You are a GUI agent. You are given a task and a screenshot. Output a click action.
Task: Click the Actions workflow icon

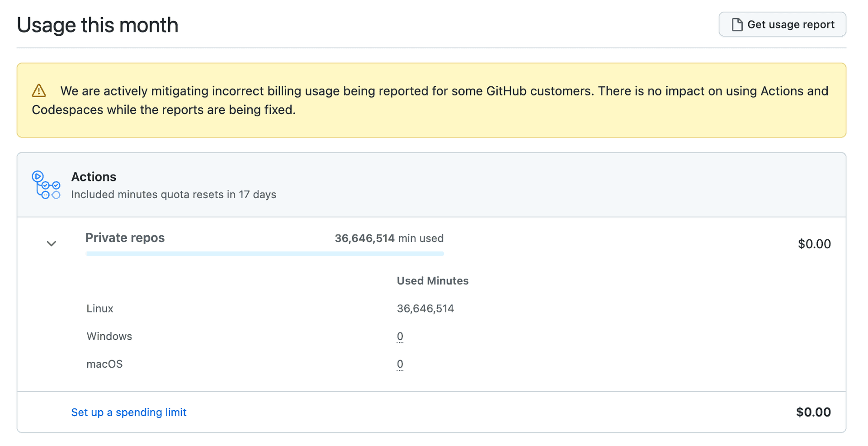[46, 185]
